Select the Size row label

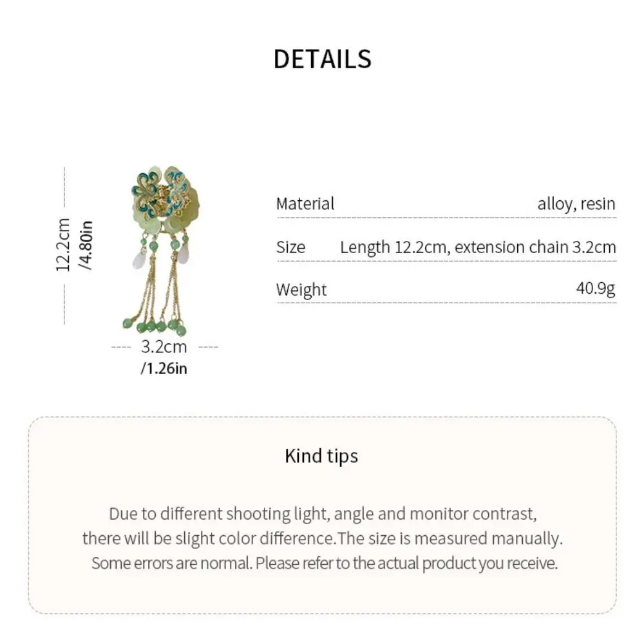(x=290, y=247)
